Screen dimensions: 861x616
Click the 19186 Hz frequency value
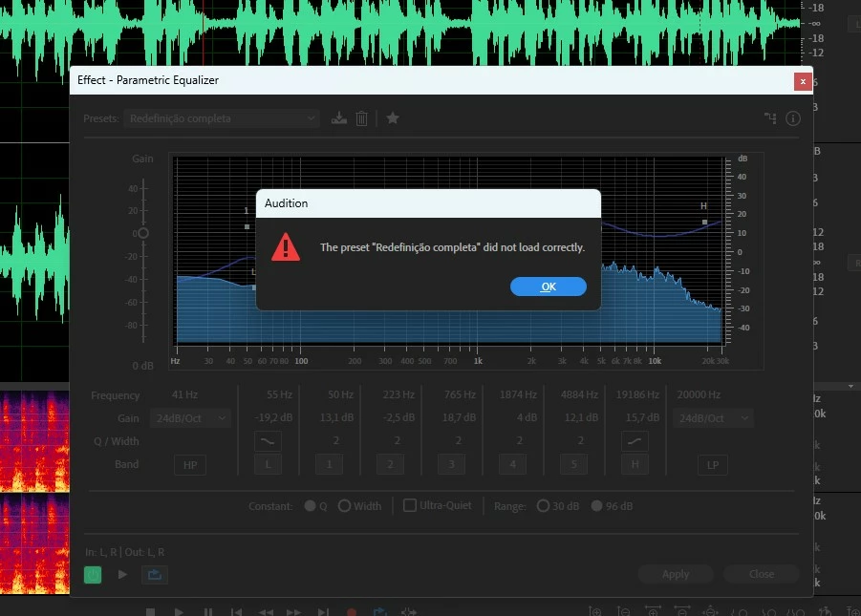(x=637, y=394)
